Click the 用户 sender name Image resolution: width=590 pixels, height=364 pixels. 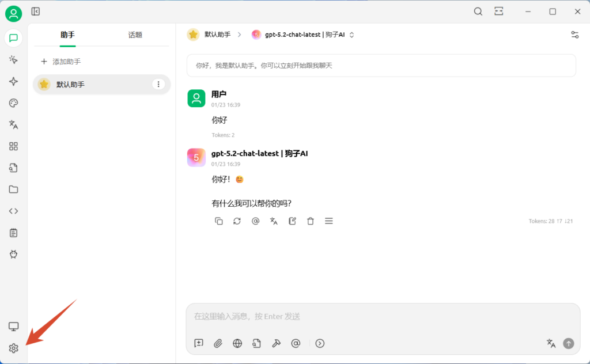point(218,94)
